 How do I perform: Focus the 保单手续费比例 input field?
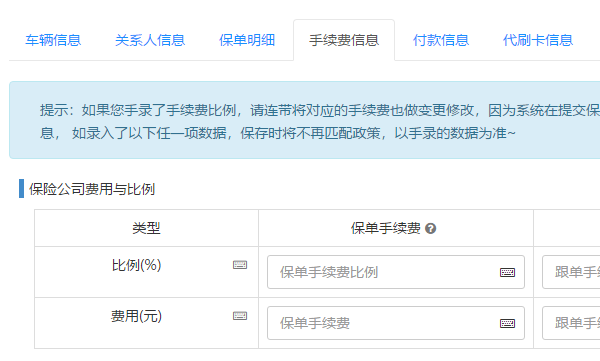click(396, 272)
